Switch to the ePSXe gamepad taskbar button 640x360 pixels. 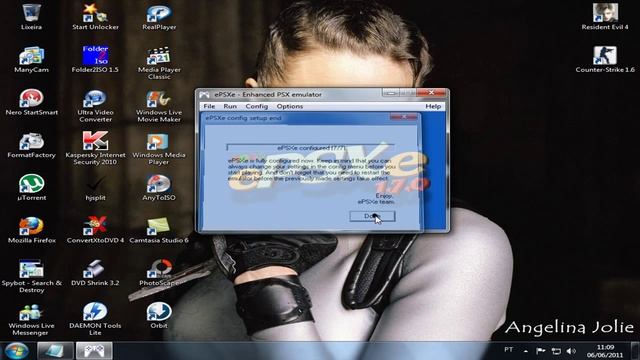(x=94, y=351)
